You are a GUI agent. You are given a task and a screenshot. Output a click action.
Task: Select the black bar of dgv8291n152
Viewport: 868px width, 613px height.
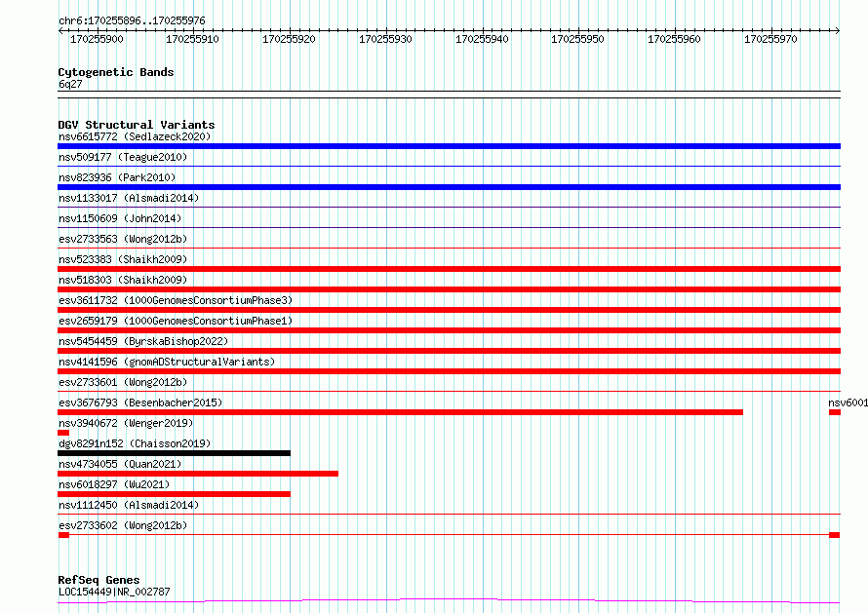[174, 453]
